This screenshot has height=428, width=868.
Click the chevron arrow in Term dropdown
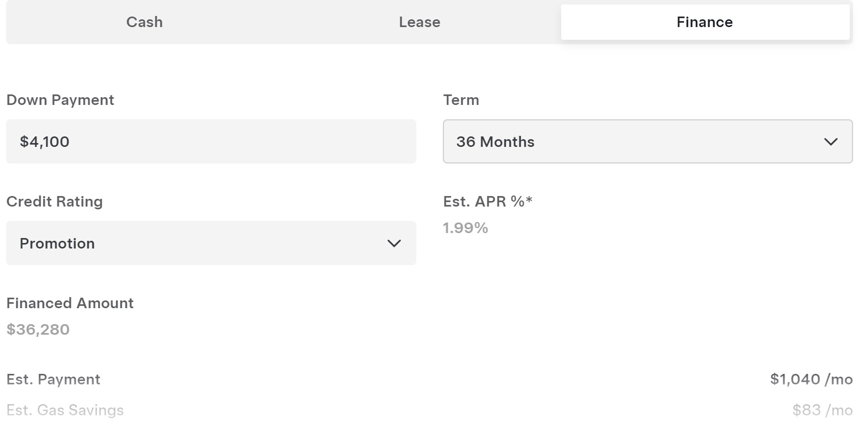coord(831,142)
